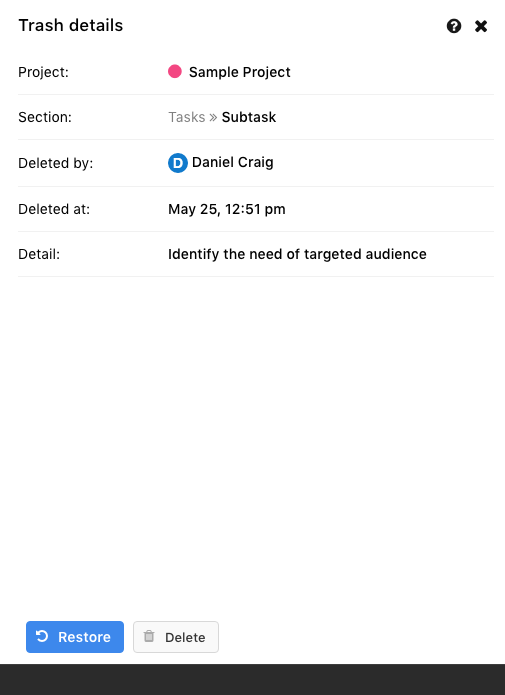Screen dimensions: 505x695
Task: Click the trash can icon on Delete
Action: [x=149, y=636]
